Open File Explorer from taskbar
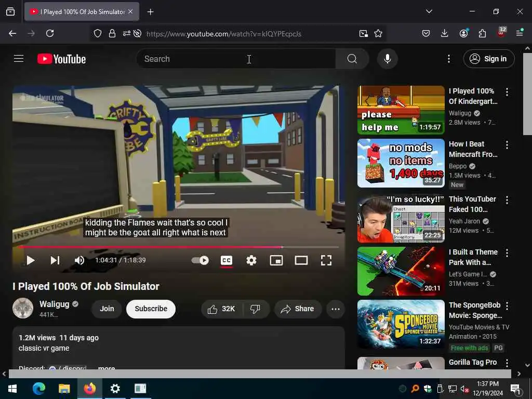 point(64,389)
